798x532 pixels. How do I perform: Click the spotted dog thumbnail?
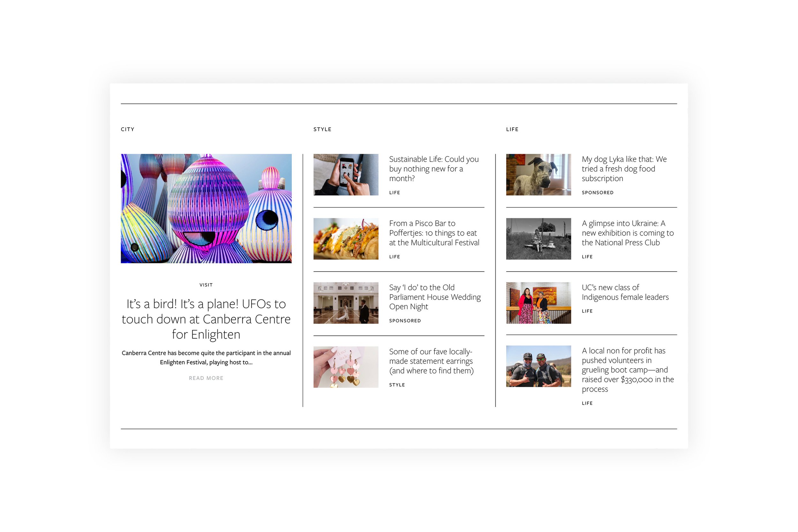(x=538, y=175)
